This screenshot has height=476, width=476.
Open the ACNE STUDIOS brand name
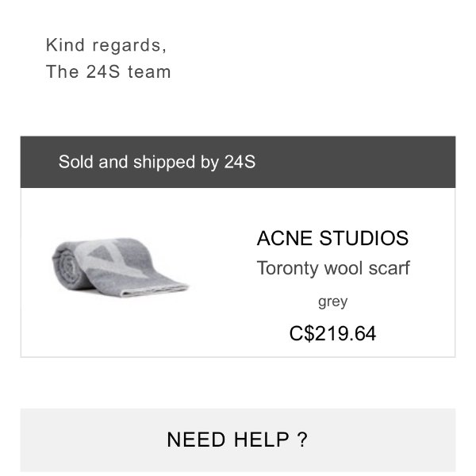(332, 238)
